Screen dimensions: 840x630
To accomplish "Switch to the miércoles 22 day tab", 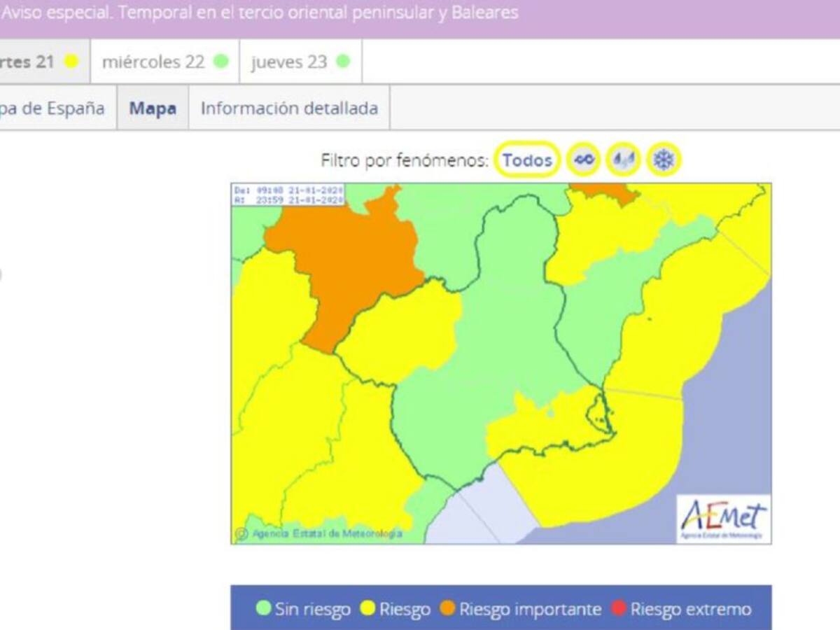I will [x=164, y=62].
